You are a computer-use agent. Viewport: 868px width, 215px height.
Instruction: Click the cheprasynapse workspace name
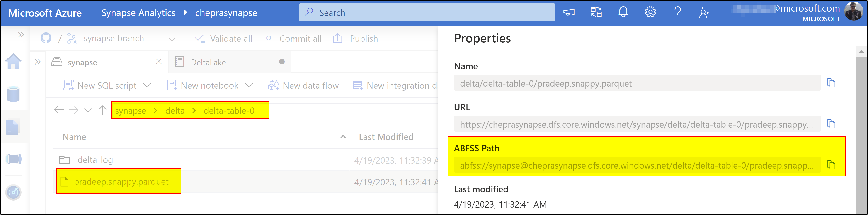tap(226, 13)
